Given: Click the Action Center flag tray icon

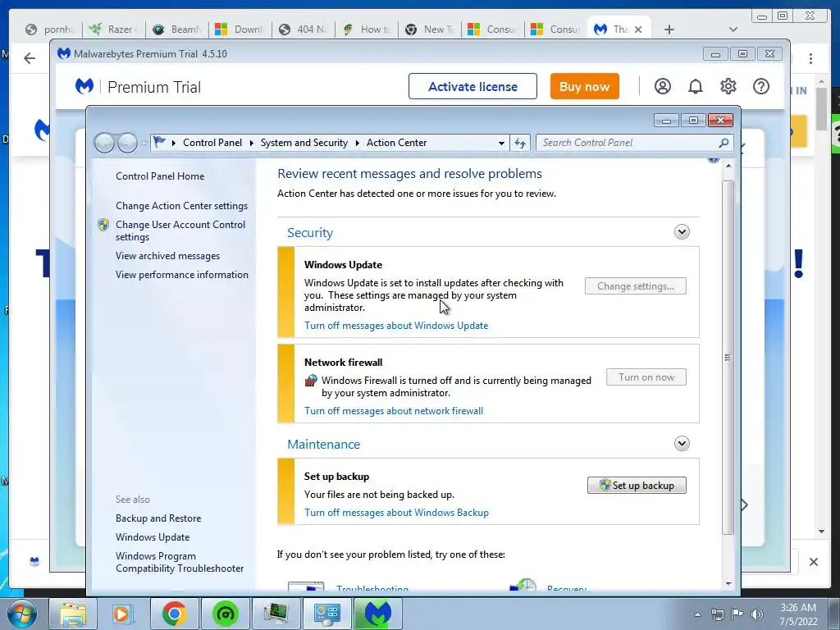Looking at the screenshot, I should pos(737,614).
